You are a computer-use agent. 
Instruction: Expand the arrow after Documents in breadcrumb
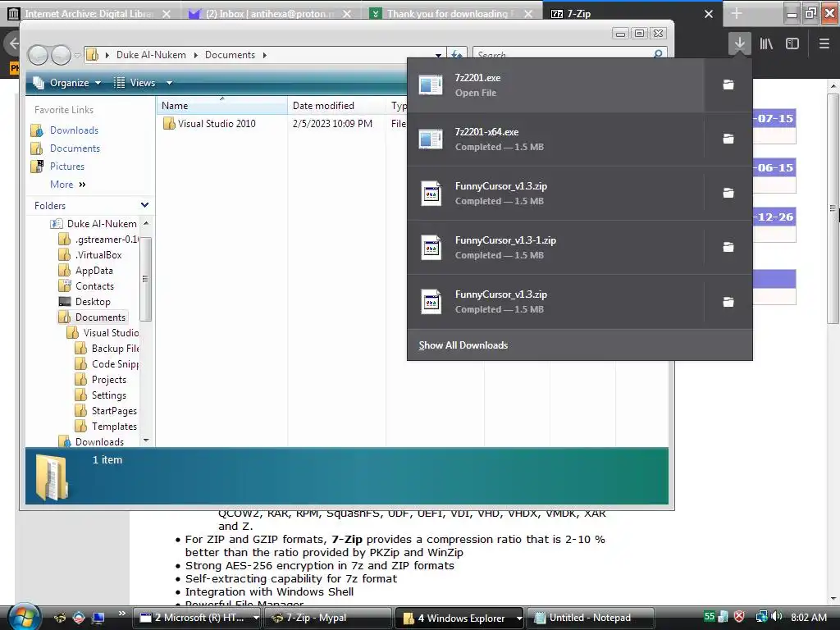pos(265,55)
